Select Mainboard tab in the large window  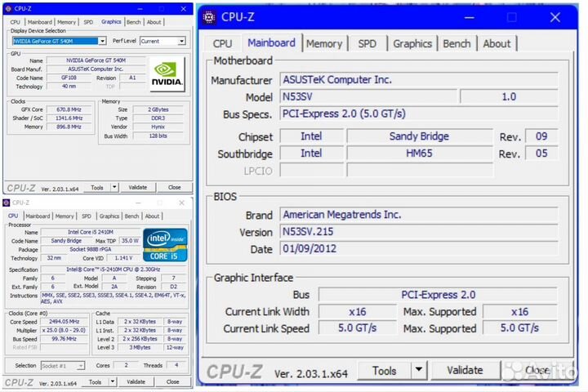coord(271,42)
